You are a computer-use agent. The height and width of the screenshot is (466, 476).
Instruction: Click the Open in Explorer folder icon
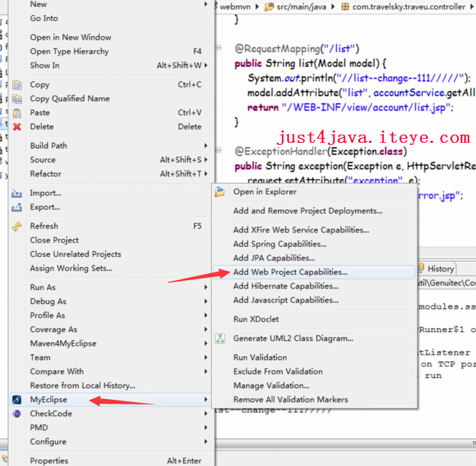pyautogui.click(x=221, y=192)
